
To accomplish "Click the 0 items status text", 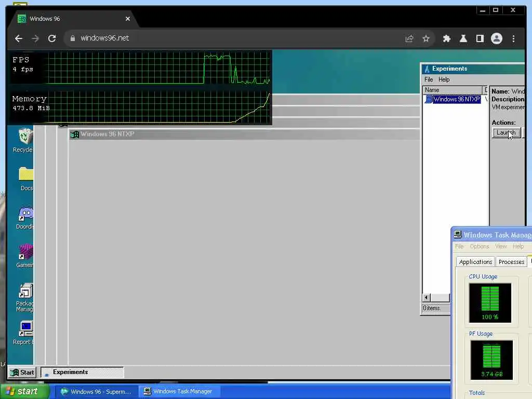I will click(x=432, y=308).
